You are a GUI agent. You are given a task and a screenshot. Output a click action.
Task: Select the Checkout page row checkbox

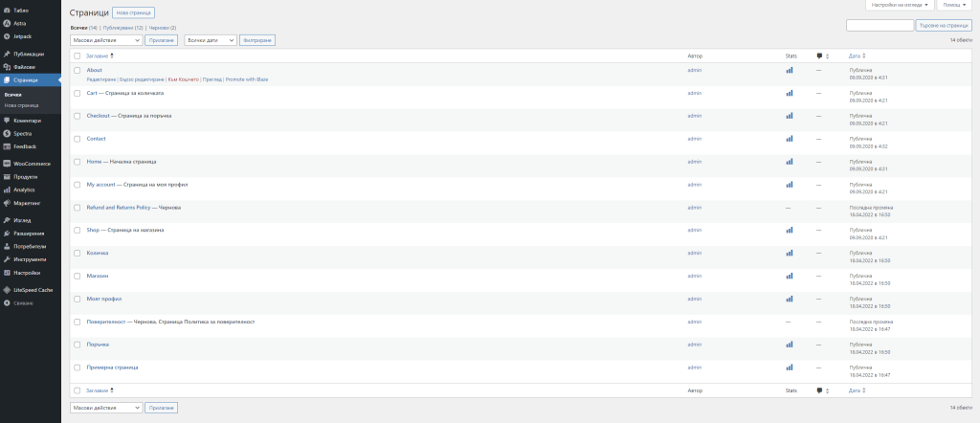pos(78,116)
